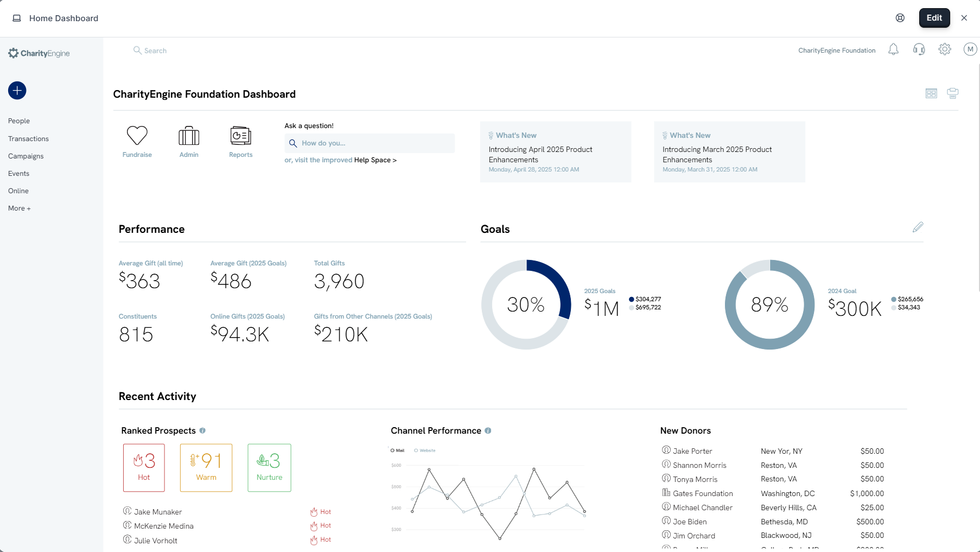Open the April 2025 Product Enhancements card

point(556,152)
